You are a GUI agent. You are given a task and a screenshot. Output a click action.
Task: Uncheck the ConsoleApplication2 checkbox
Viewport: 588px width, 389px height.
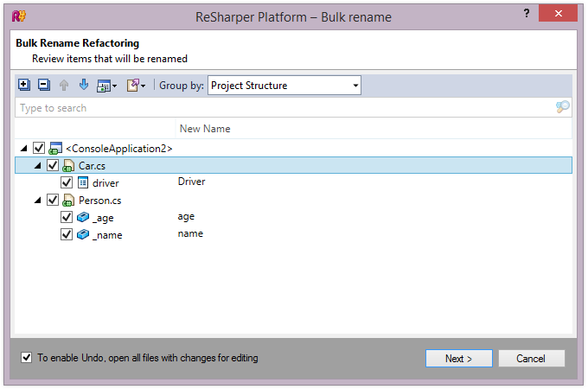coord(39,148)
